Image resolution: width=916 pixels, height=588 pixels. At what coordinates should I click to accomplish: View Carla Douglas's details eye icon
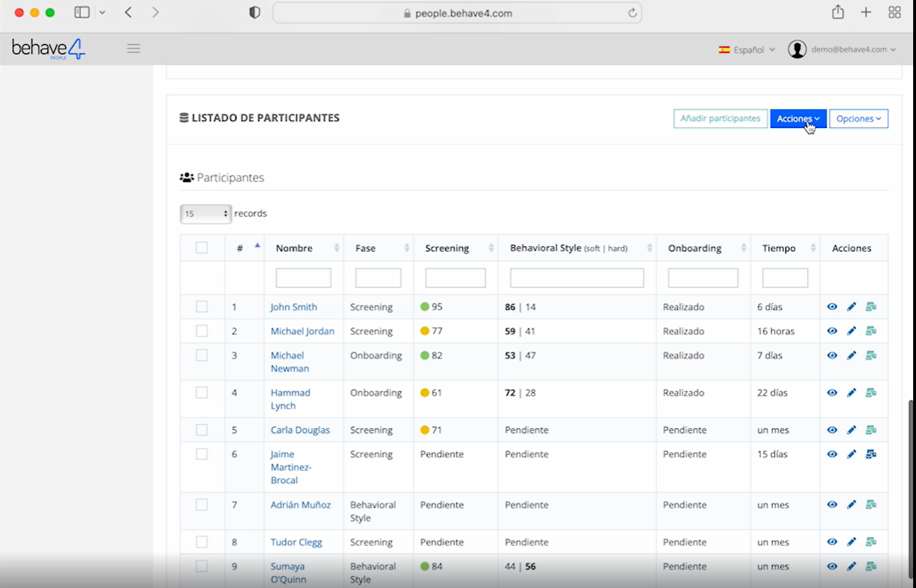(832, 429)
